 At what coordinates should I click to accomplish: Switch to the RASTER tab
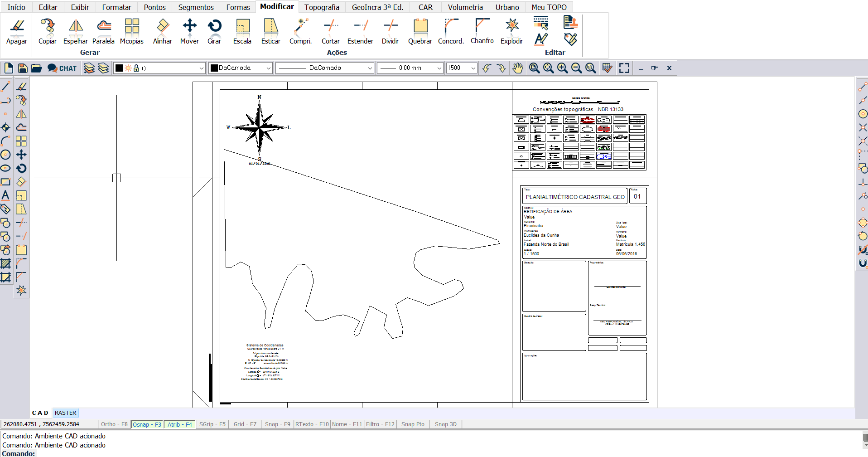(65, 413)
